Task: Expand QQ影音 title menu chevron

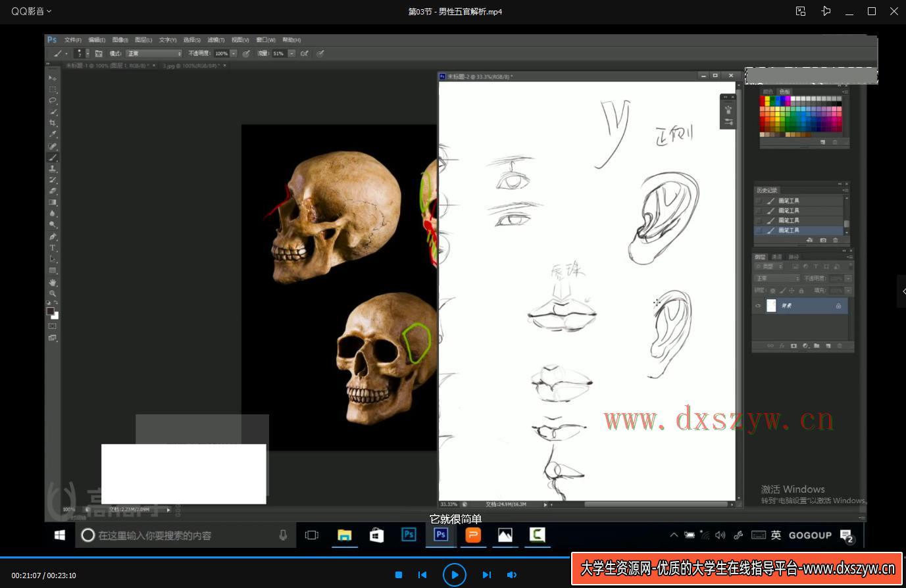Action: pyautogui.click(x=49, y=11)
